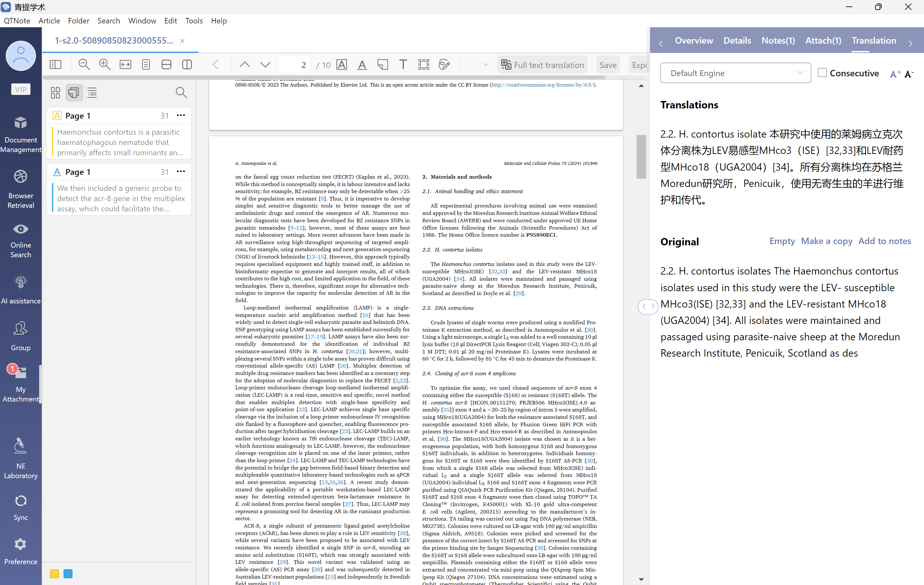Decrease translation font size A-
Viewport: 924px width, 585px height.
point(909,74)
